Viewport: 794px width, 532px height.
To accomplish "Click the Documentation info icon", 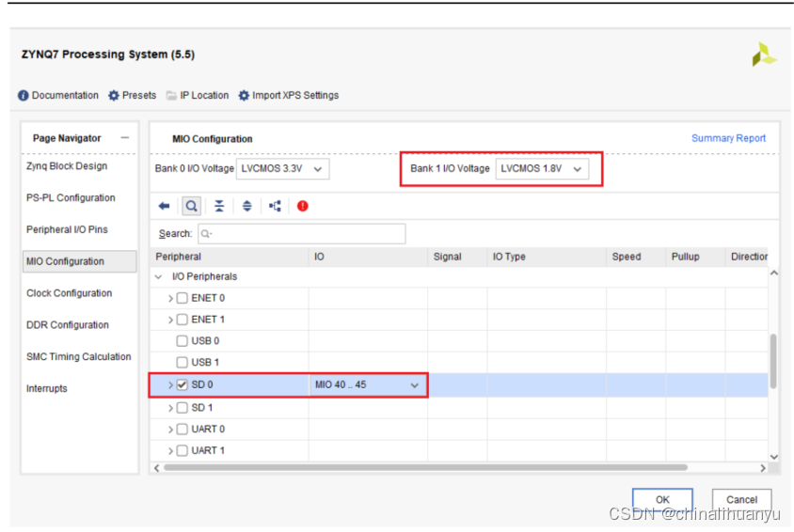I will coord(24,95).
